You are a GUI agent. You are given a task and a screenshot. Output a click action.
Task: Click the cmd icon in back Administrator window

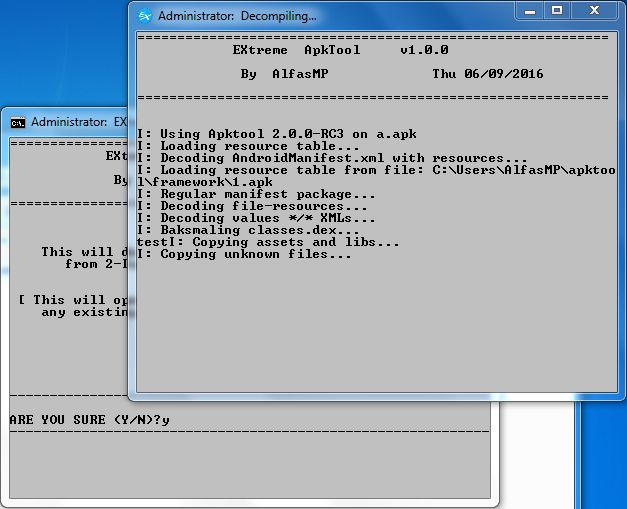pos(18,122)
